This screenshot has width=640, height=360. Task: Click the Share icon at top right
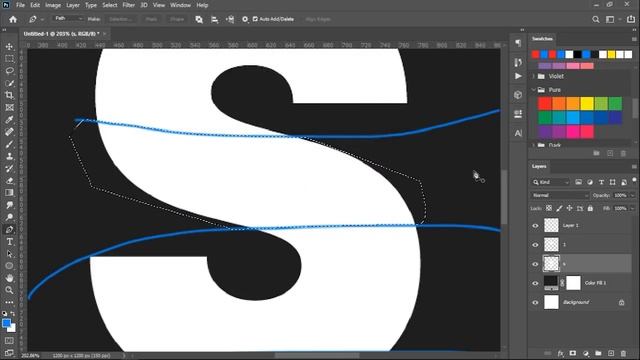click(631, 19)
